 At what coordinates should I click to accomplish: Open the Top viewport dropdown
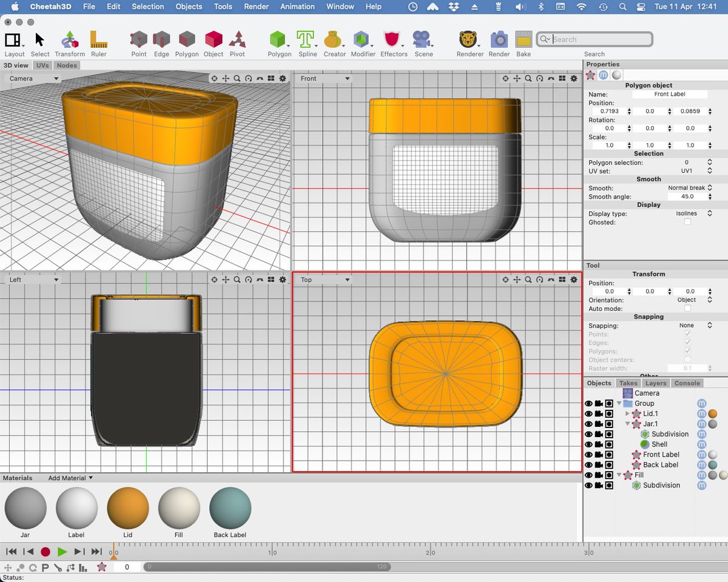click(325, 279)
